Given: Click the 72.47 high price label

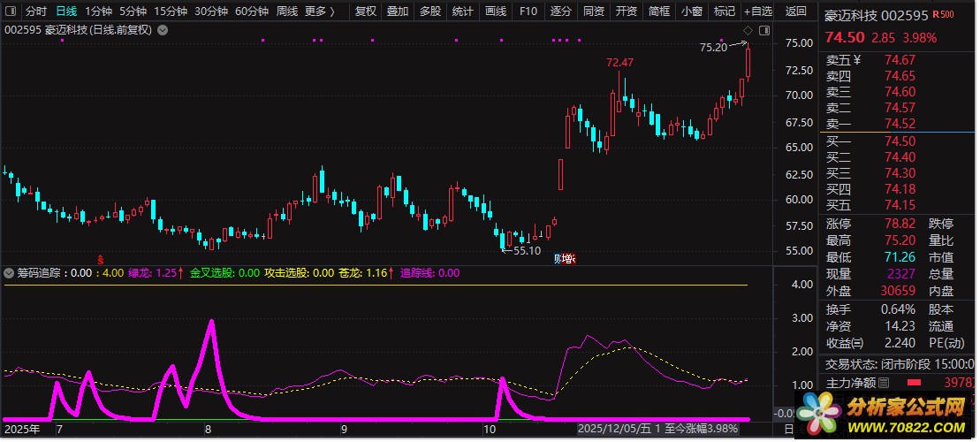Looking at the screenshot, I should 619,63.
